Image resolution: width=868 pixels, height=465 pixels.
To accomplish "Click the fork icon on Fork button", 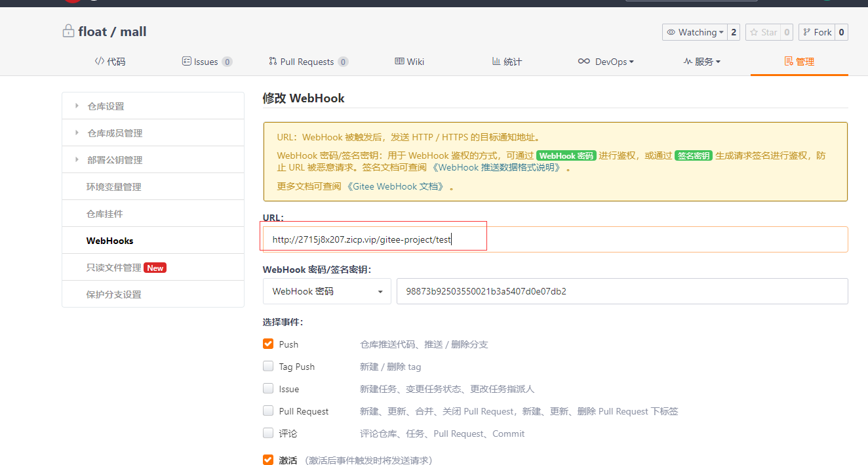I will click(807, 32).
